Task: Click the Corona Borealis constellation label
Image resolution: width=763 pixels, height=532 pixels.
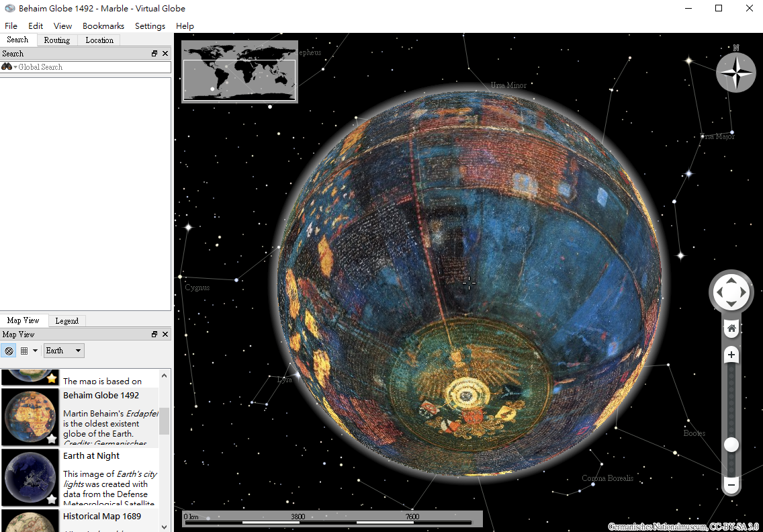Action: pos(608,478)
